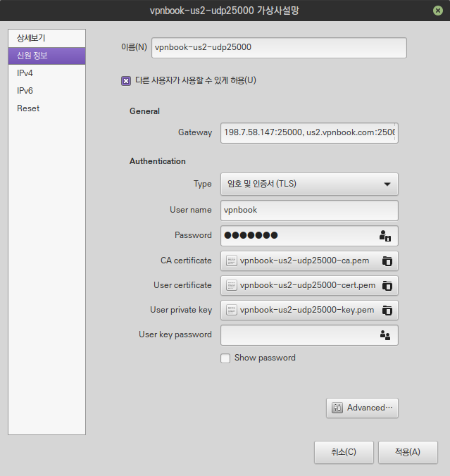Click the 적용(A) apply button

pyautogui.click(x=408, y=453)
